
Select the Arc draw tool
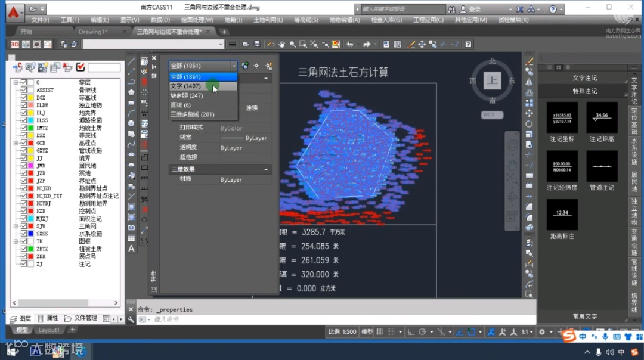click(x=131, y=113)
